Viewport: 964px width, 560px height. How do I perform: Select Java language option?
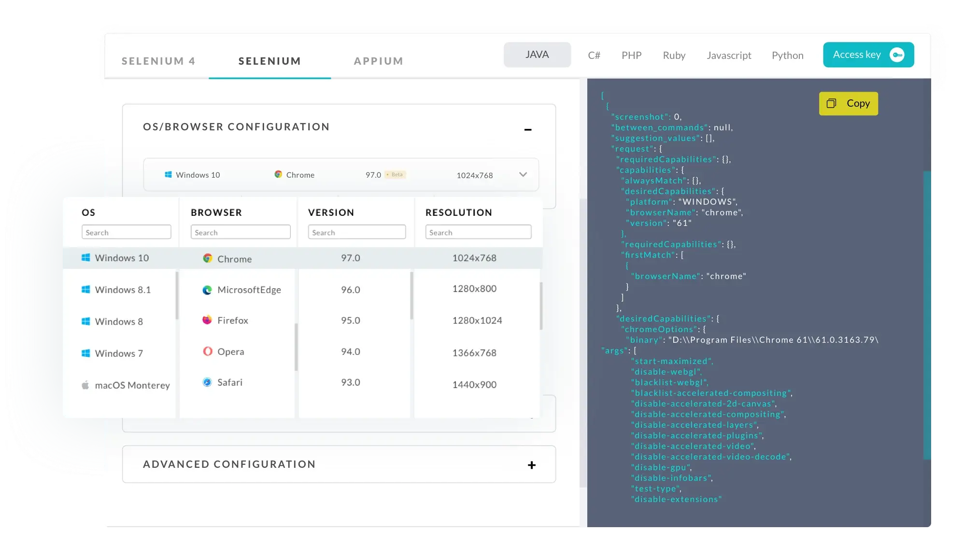[538, 54]
